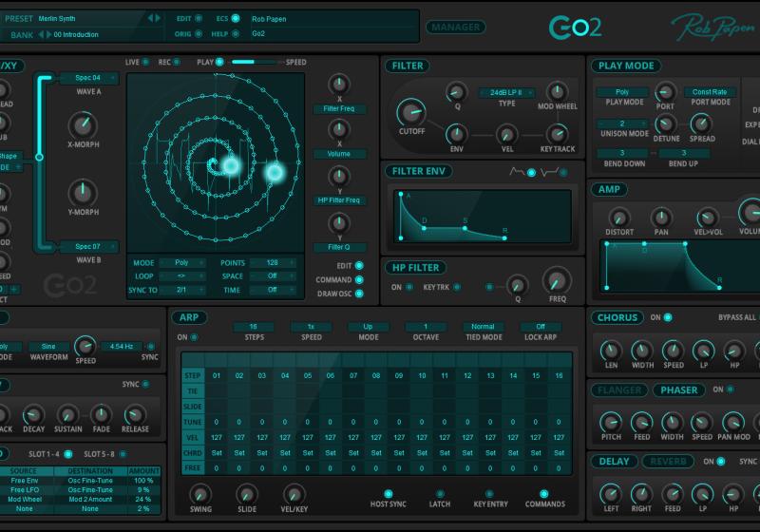Open XY POINTS 128 dropdown

click(273, 262)
